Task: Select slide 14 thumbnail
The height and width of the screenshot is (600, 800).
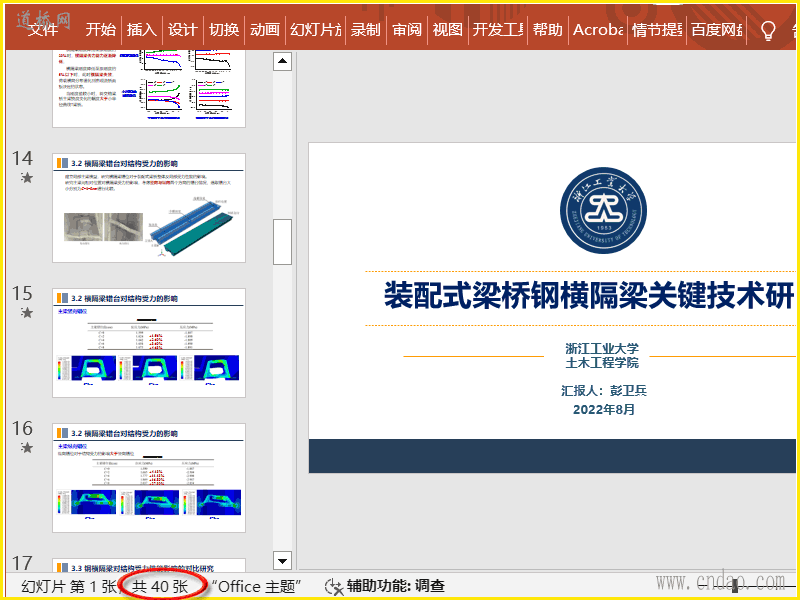Action: 149,208
